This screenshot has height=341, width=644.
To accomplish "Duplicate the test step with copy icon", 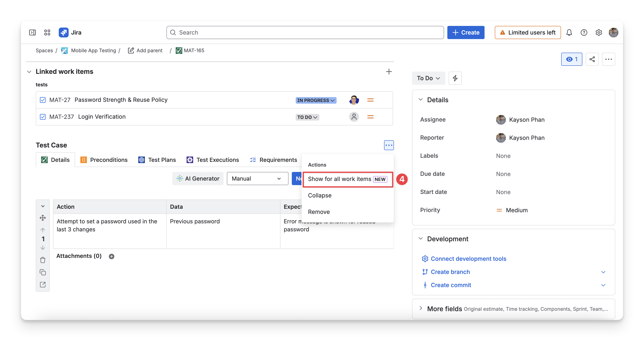I will point(43,272).
